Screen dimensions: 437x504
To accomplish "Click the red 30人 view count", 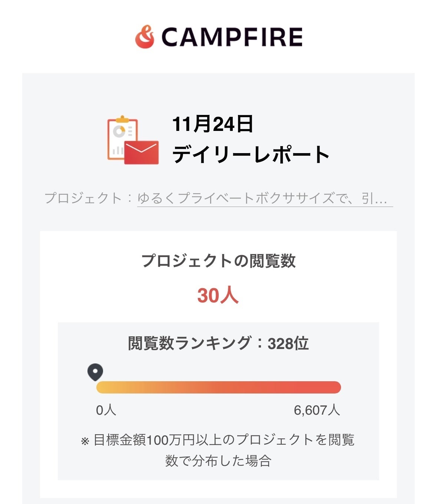I will 218,296.
